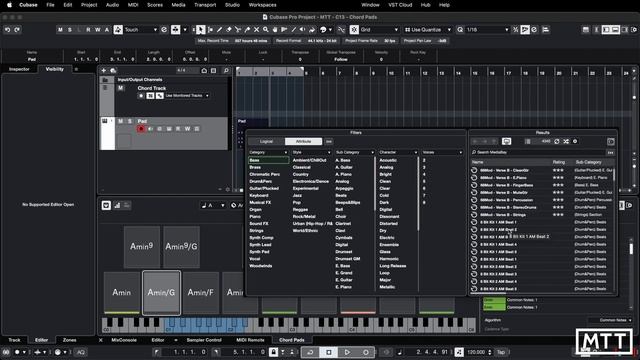Switch to the MixConsole lower zone tab

pos(124,340)
